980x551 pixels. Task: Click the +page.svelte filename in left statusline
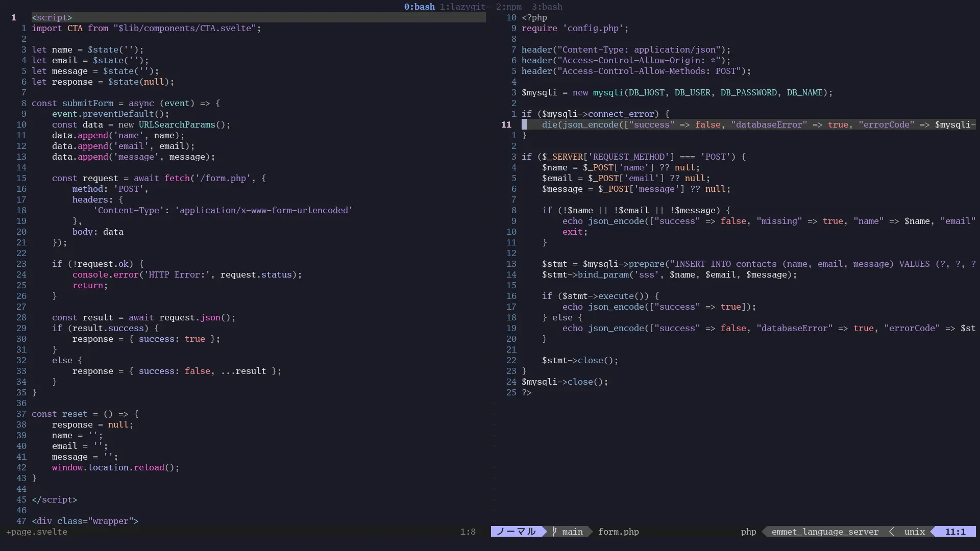37,532
